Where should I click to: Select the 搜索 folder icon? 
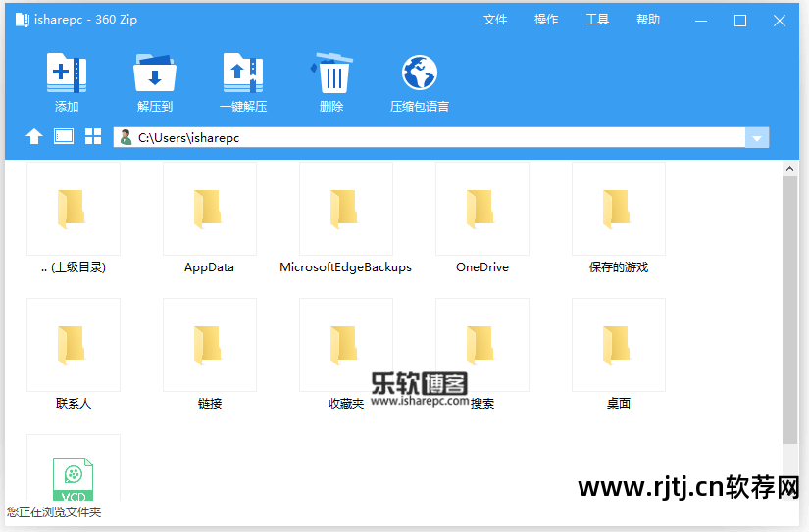[480, 345]
